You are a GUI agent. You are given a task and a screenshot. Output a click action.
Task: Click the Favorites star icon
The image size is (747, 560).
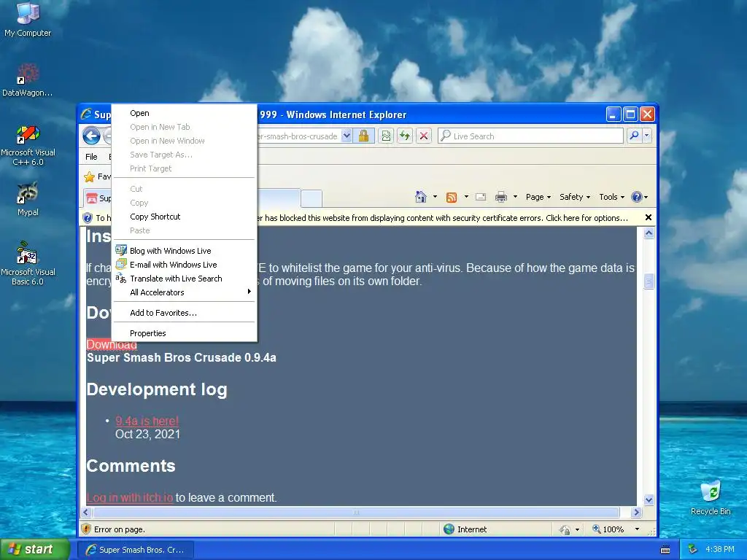(x=89, y=177)
